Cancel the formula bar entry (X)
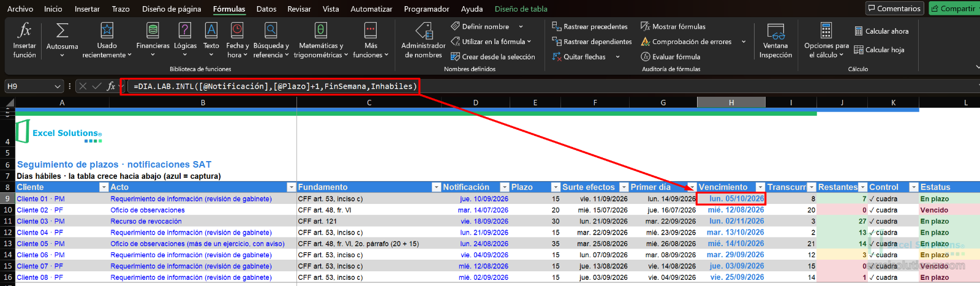 [x=83, y=86]
